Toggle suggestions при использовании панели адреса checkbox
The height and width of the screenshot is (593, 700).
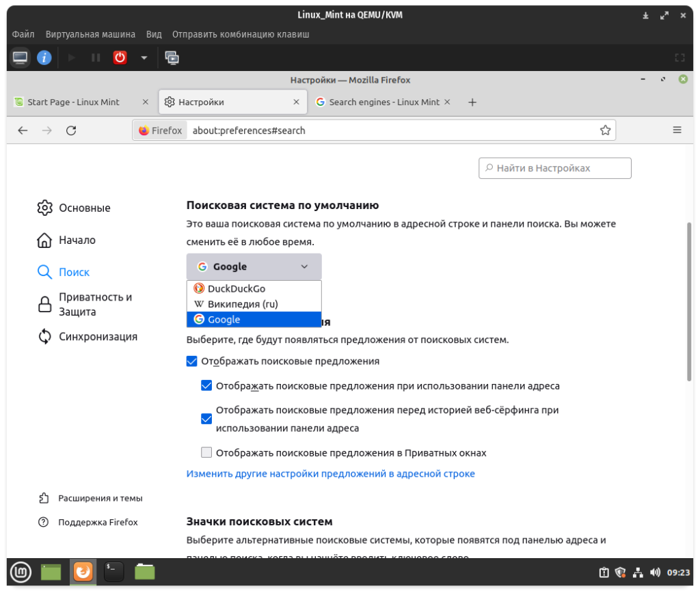click(x=206, y=385)
